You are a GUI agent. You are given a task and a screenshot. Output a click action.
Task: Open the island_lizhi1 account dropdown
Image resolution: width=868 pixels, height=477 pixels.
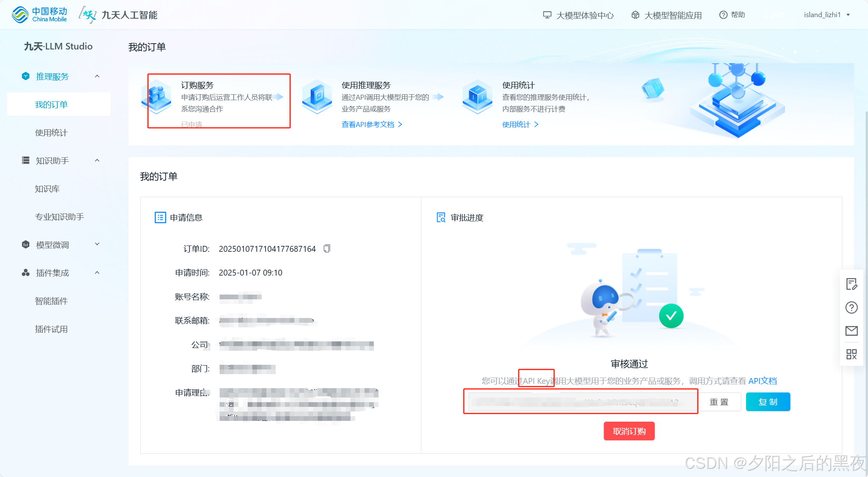tap(827, 15)
